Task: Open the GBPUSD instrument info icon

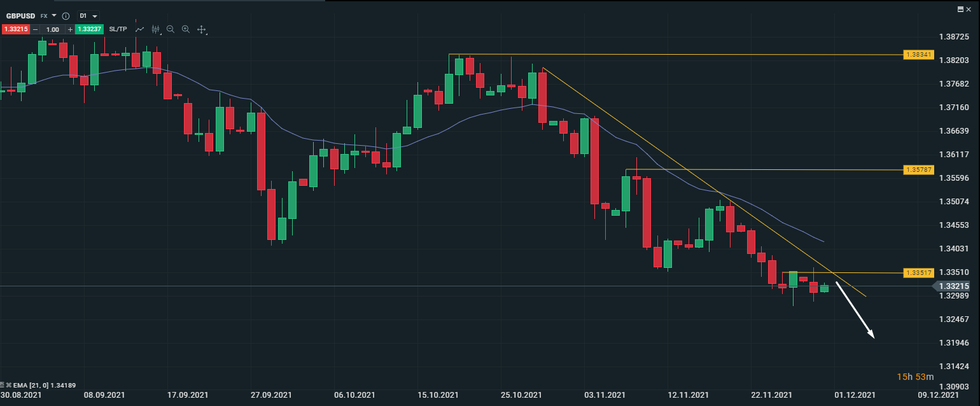Action: coord(66,15)
